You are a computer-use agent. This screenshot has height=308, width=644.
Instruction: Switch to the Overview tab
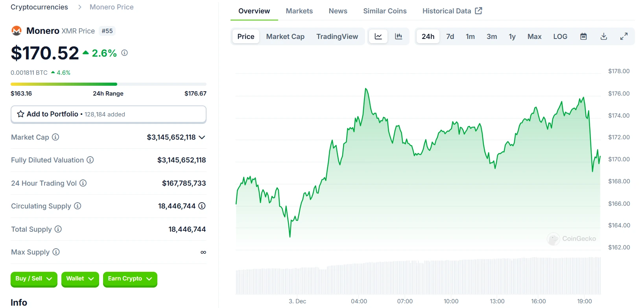tap(254, 11)
